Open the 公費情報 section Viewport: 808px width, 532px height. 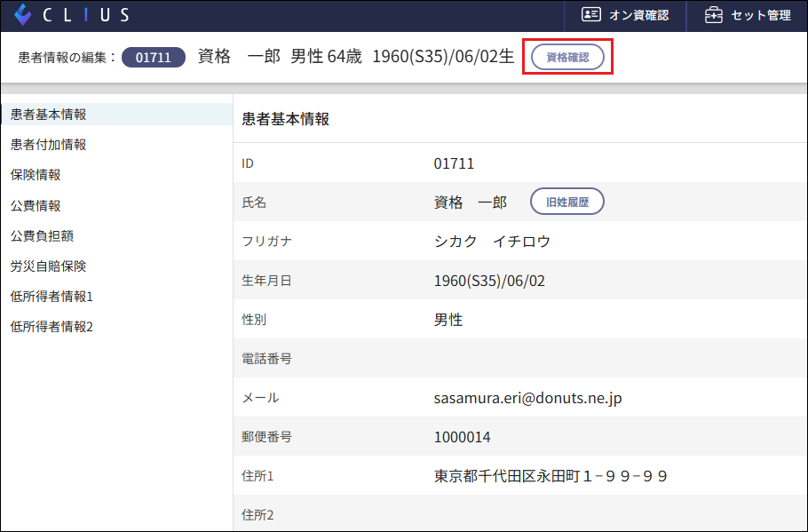point(36,205)
